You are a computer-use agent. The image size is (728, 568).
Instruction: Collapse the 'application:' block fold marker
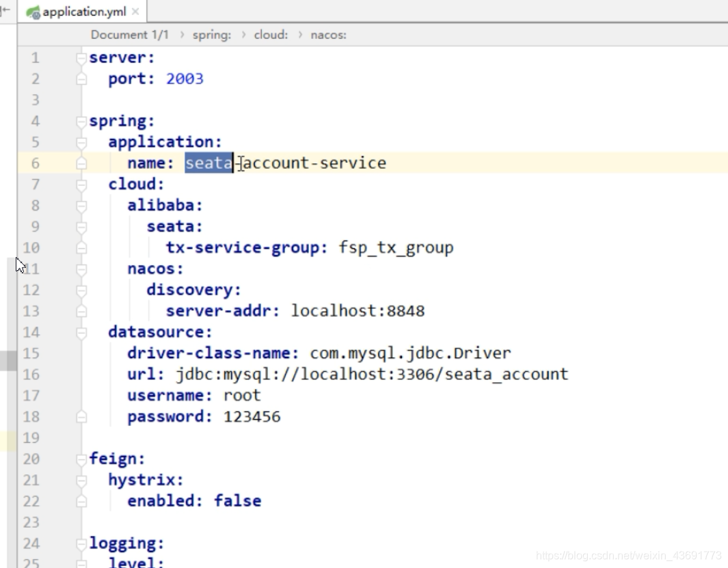point(81,142)
